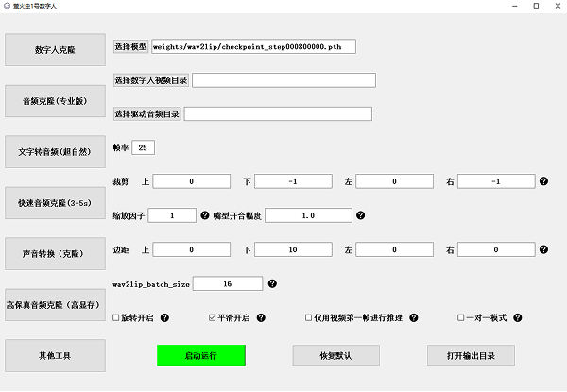Focus the digital human video directory field
Viewport: 567px width, 392px height.
[283, 80]
